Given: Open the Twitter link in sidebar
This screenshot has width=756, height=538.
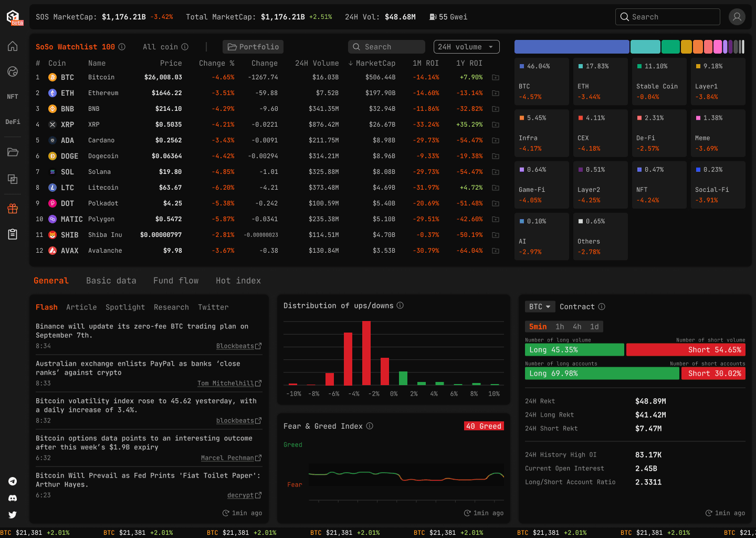Looking at the screenshot, I should [x=13, y=515].
